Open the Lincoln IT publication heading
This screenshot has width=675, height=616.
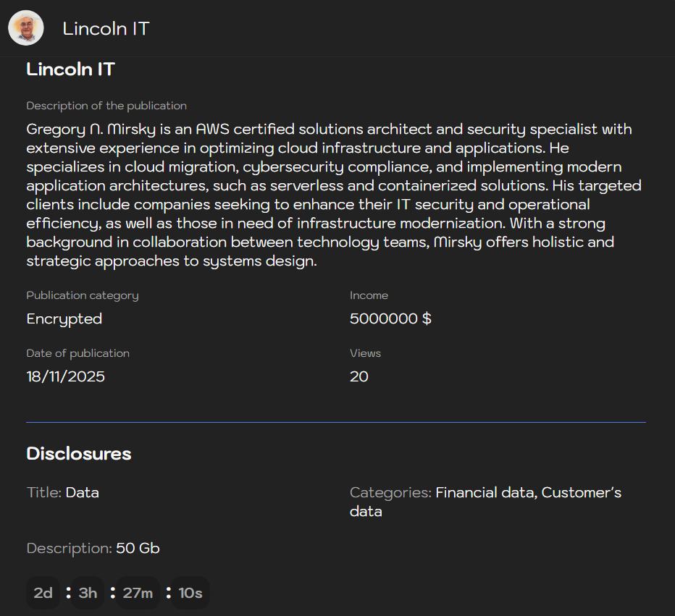click(70, 69)
